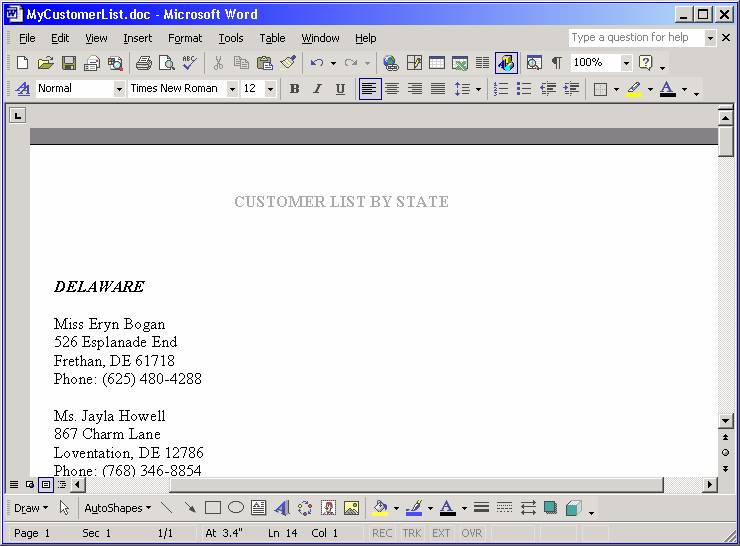Open the Columns button
This screenshot has width=740, height=546.
coord(482,63)
